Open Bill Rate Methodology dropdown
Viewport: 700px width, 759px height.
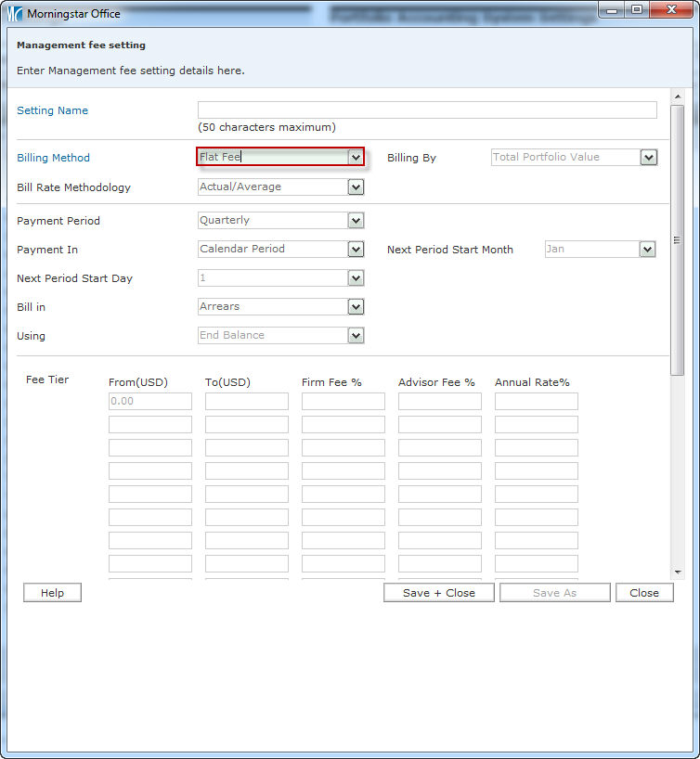pos(356,187)
